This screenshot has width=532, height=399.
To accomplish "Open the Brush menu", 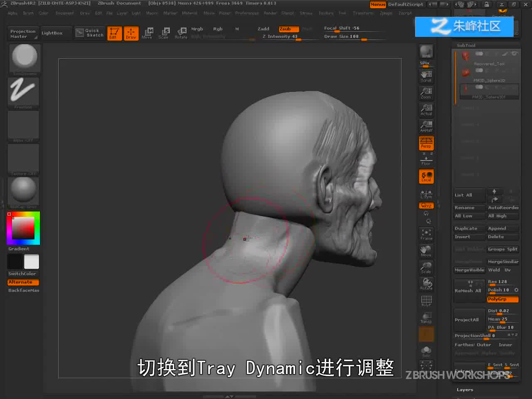I will [x=28, y=13].
